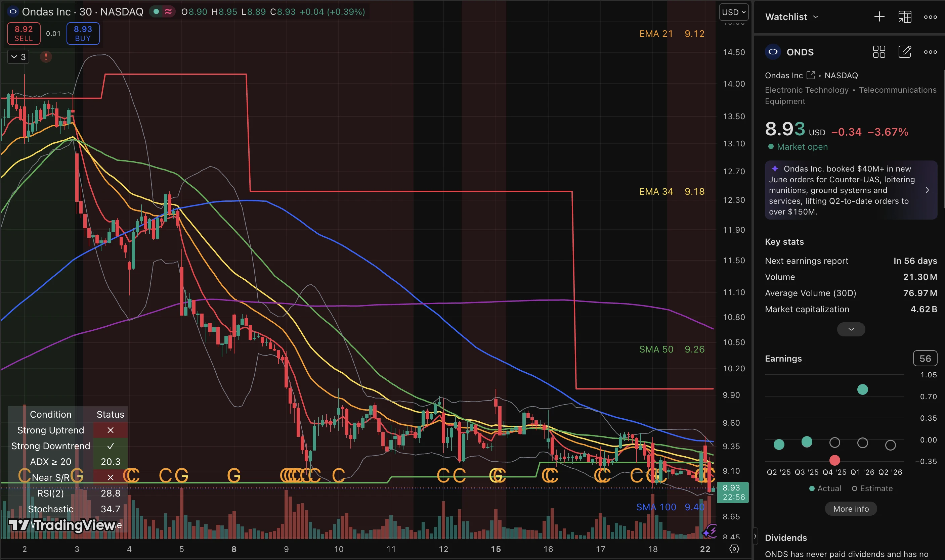Image resolution: width=945 pixels, height=560 pixels.
Task: Open chart settings gear icon
Action: click(734, 549)
